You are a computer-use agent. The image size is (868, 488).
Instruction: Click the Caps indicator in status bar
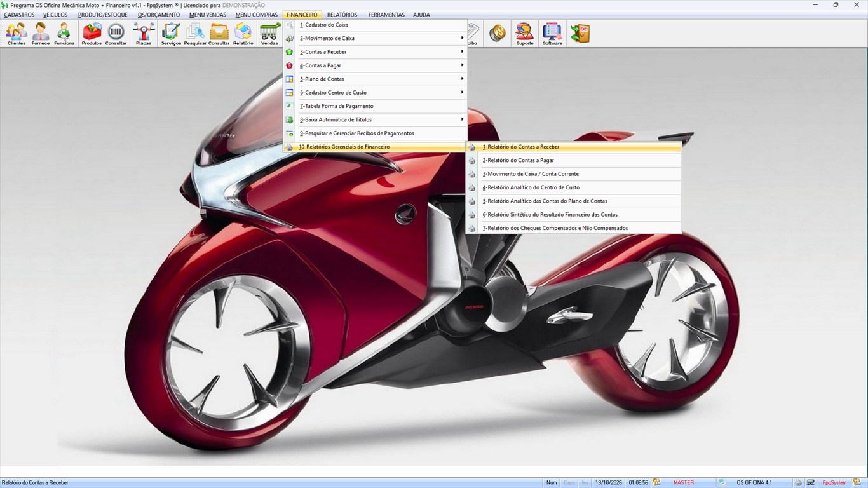[x=569, y=482]
